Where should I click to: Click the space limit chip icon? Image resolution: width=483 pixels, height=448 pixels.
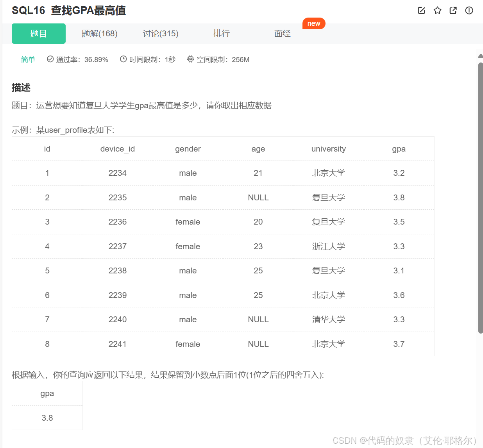pos(190,59)
